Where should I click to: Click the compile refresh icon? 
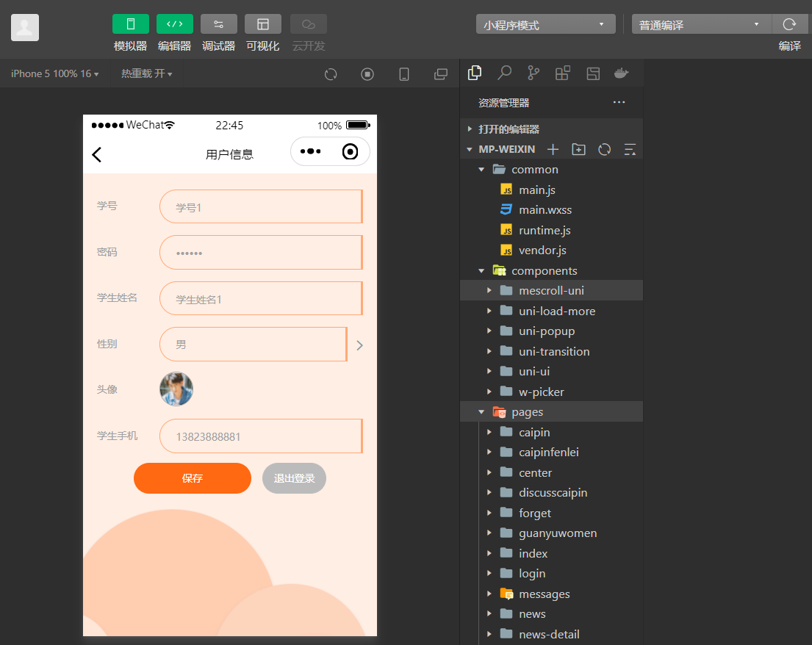pyautogui.click(x=789, y=24)
